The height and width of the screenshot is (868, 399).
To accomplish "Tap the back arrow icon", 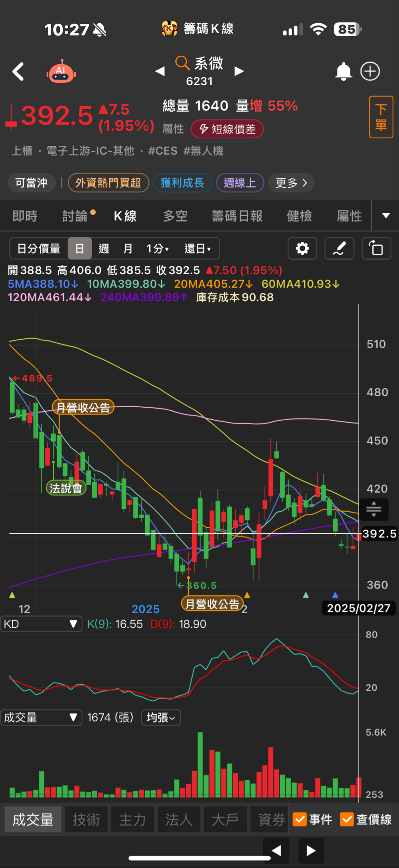I will coord(18,72).
